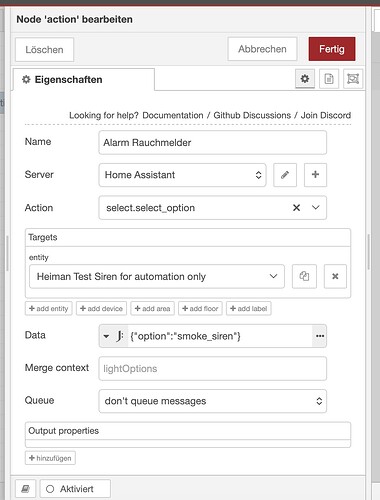The image size is (380, 500).
Task: Open node appearance icon
Action: (x=353, y=79)
